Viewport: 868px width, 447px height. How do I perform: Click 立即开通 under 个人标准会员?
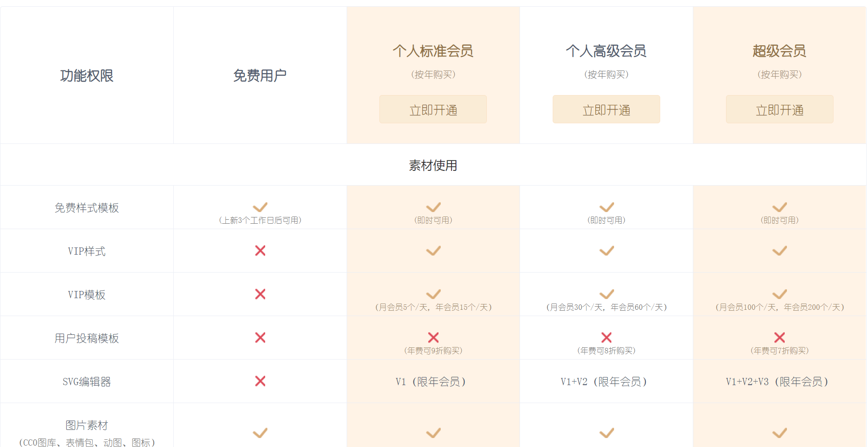coord(433,109)
